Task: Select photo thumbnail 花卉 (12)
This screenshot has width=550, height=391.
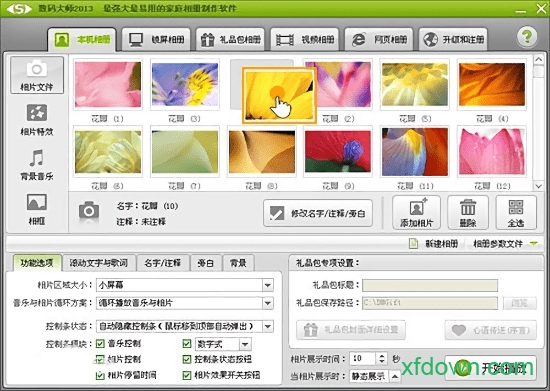Action: click(492, 151)
